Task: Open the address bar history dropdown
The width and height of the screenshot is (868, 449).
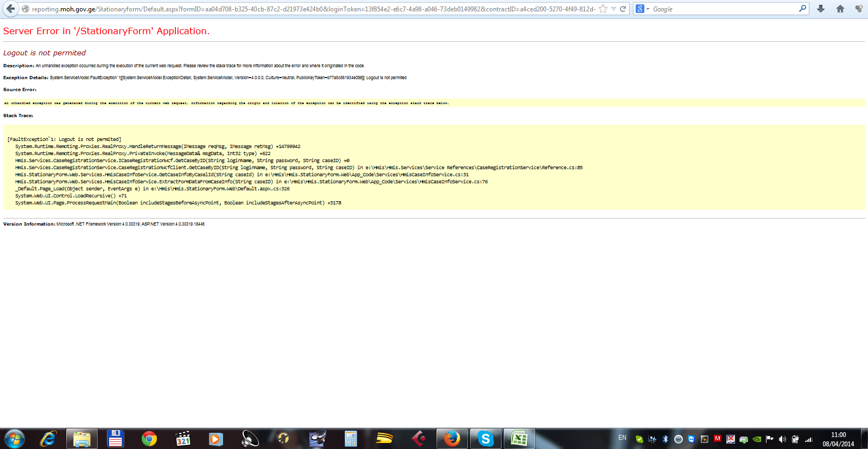Action: click(x=613, y=9)
